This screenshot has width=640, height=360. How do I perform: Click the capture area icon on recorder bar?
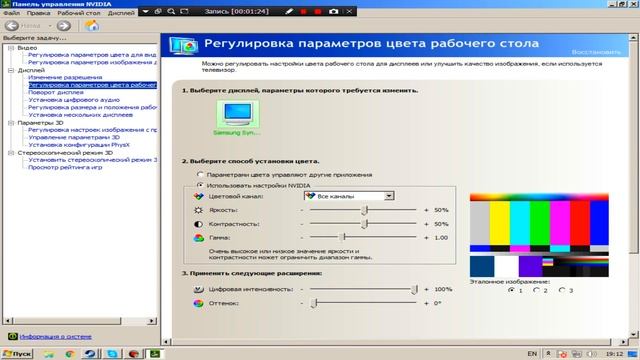pyautogui.click(x=184, y=11)
